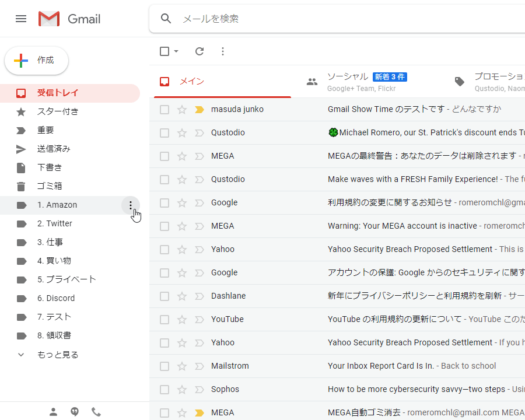Screen dimensions: 525x420
Task: Click the label icon beside 2. Twitter
Action: 22,224
